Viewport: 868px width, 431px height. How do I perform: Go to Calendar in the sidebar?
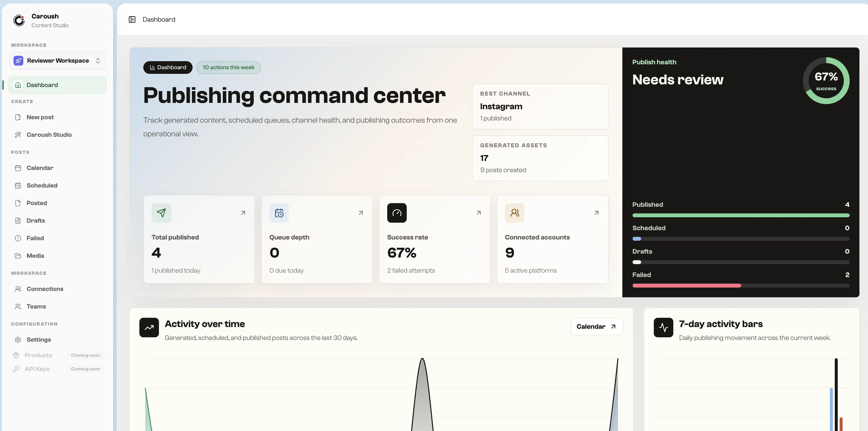coord(57,168)
